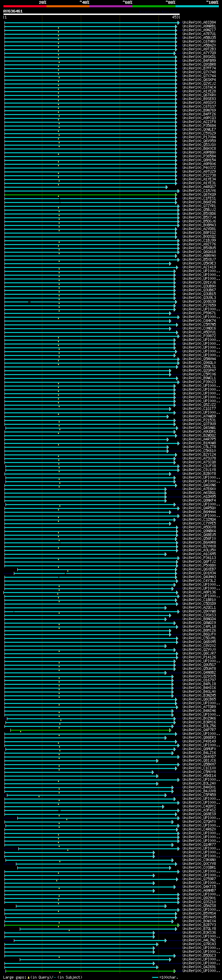Select hit UniRef100_P36584

coord(199,156)
